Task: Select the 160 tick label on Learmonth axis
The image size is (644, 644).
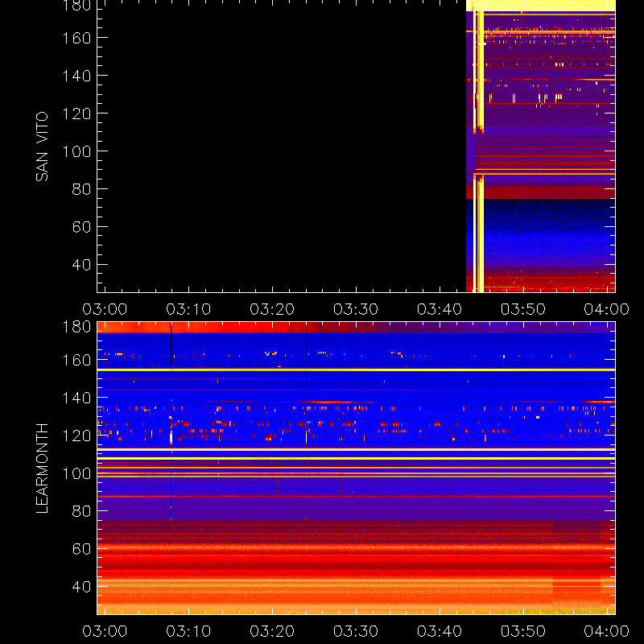Action: pos(76,360)
